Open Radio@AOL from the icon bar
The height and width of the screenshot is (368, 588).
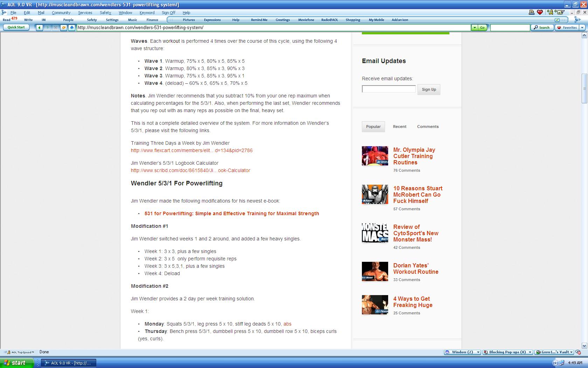tap(330, 20)
